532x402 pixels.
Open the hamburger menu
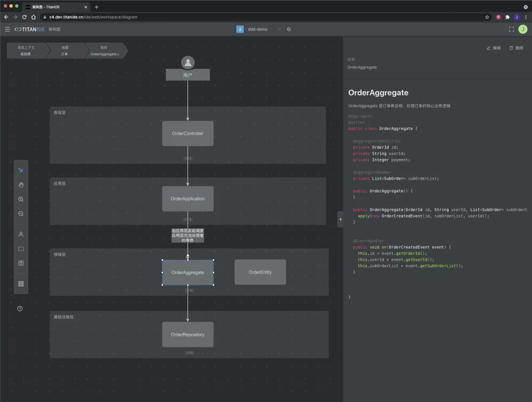tap(7, 29)
